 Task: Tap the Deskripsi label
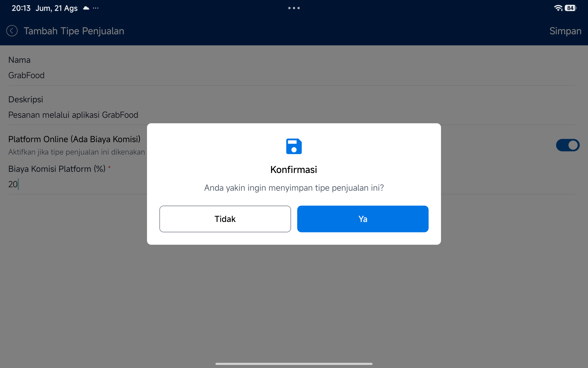[x=25, y=100]
